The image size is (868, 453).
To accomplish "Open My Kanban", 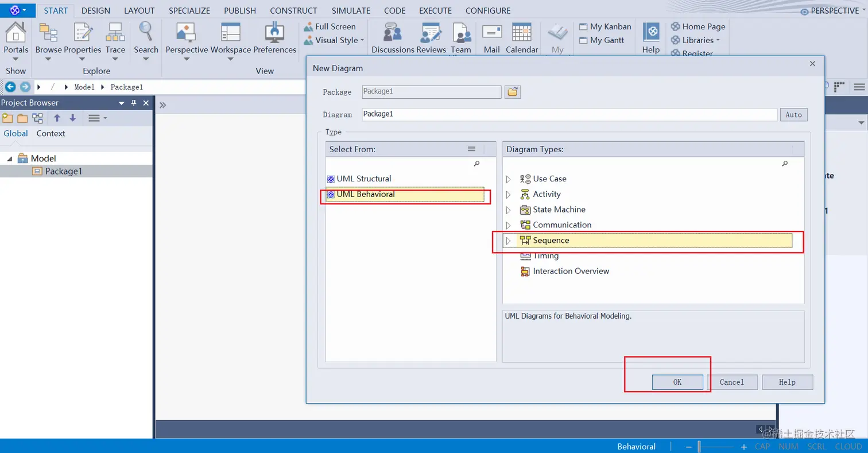I will (605, 26).
